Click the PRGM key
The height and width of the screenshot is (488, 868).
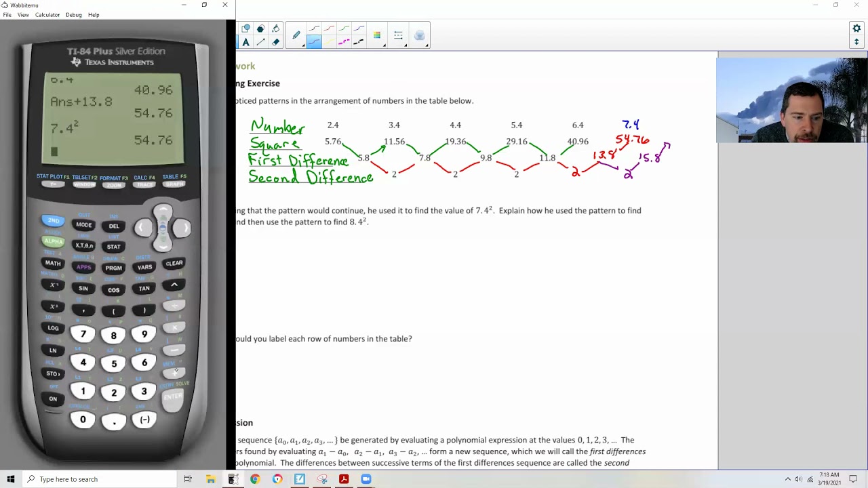tap(114, 268)
